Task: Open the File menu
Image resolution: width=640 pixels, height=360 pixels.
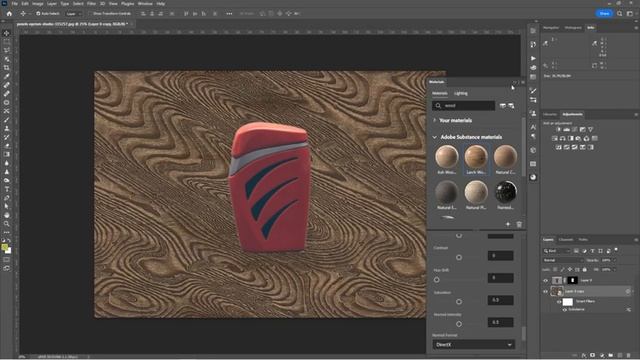Action: (15, 4)
